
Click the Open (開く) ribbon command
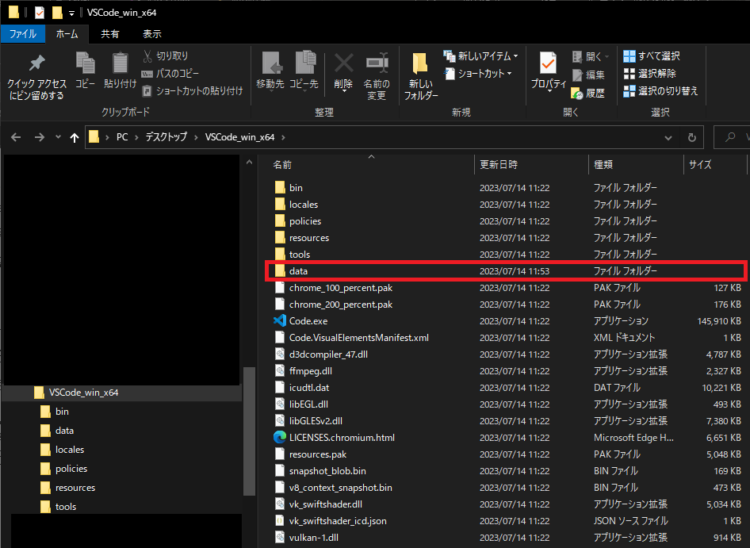click(591, 56)
